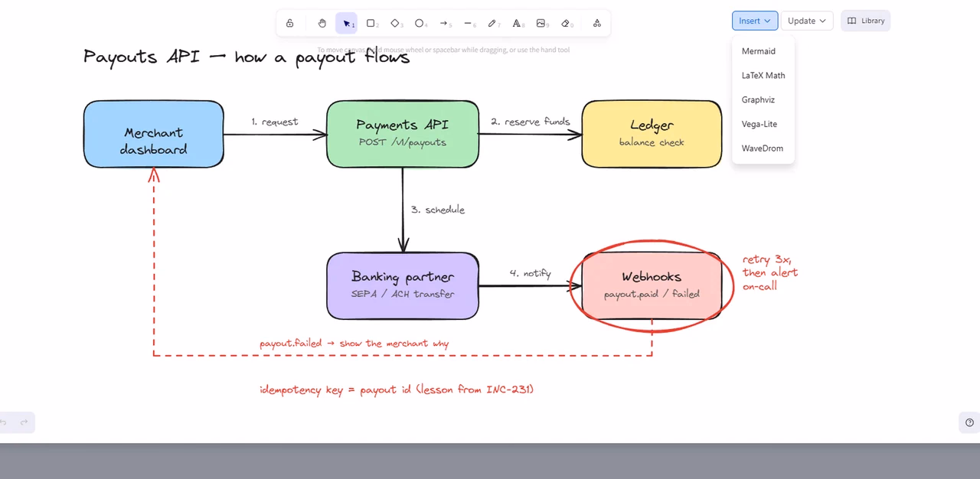
Task: Select the Webhooks box
Action: coord(652,285)
